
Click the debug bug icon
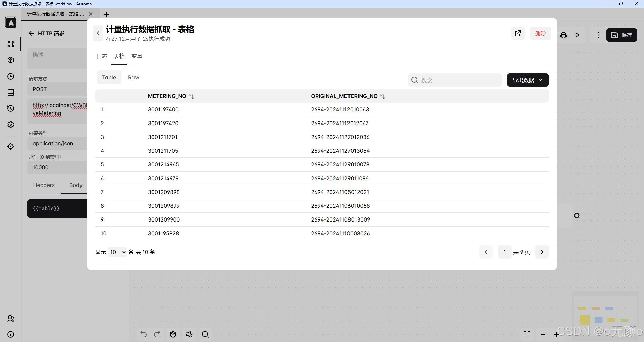tap(563, 35)
